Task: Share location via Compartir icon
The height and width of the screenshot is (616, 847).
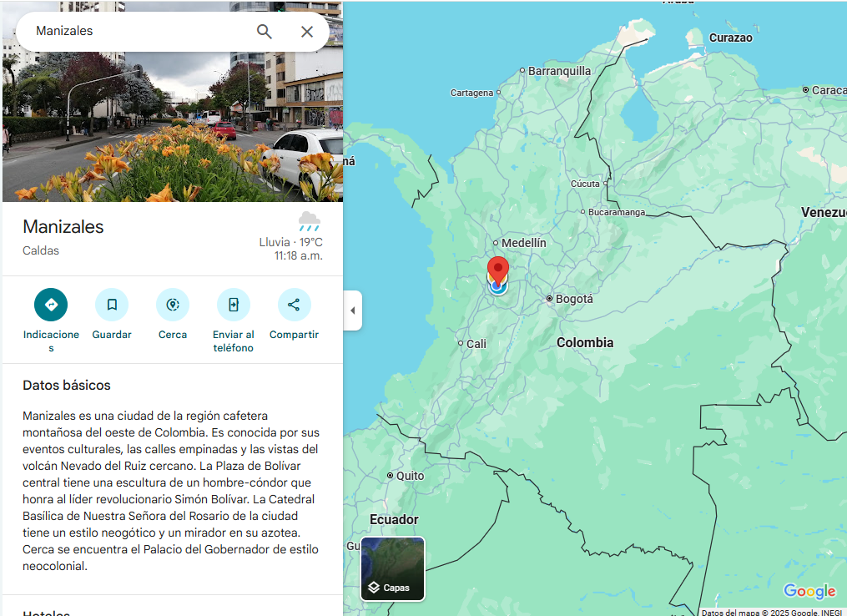Action: (294, 305)
